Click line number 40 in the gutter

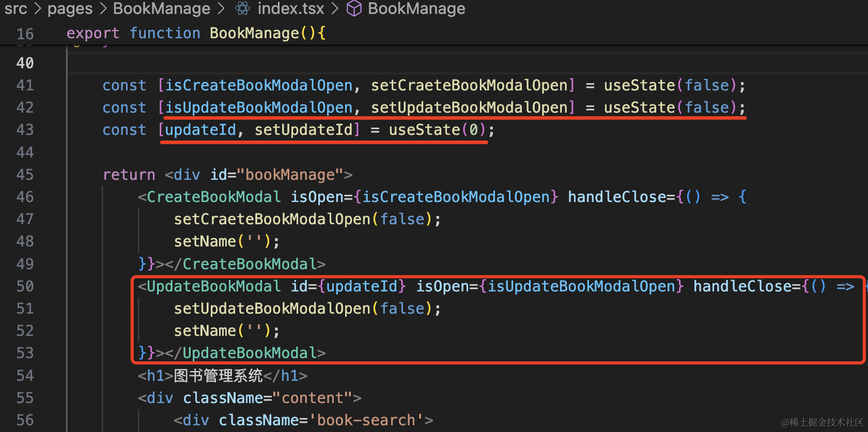[25, 63]
